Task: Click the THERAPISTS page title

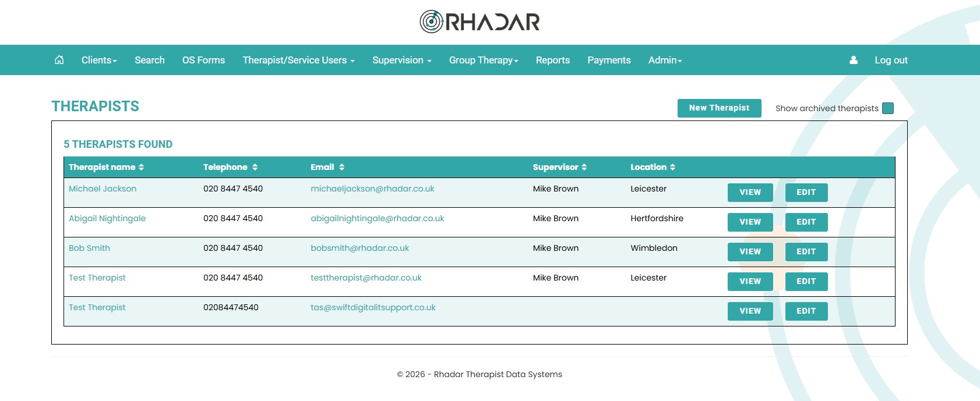Action: click(95, 107)
